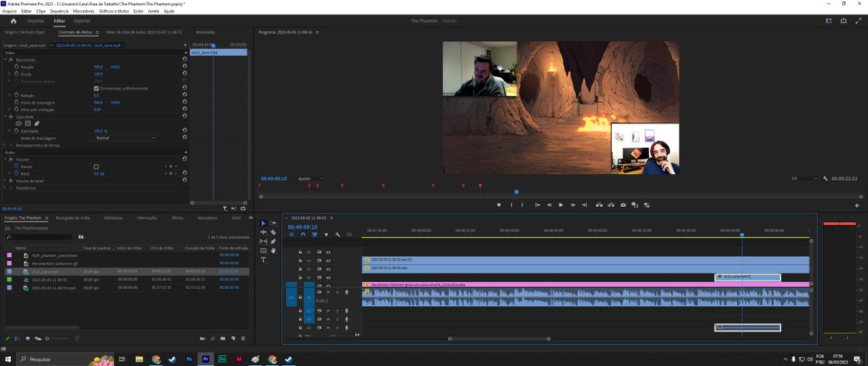Select the Slip tool
This screenshot has height=366, width=868.
click(263, 242)
